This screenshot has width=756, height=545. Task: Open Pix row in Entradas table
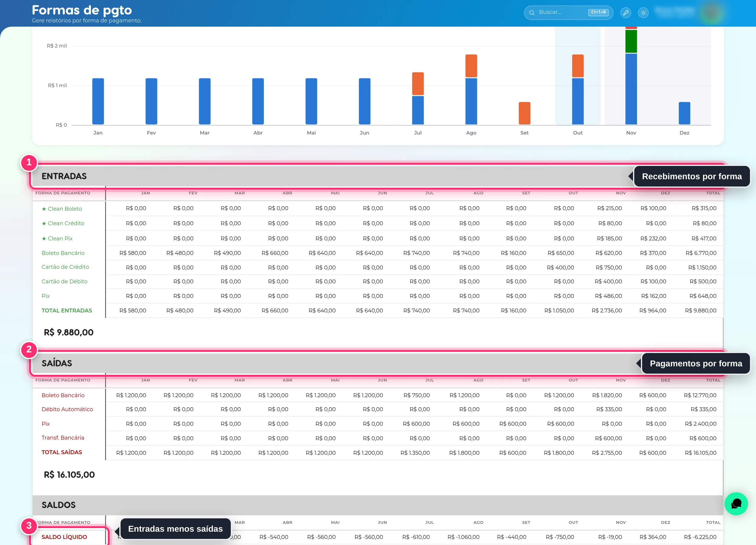click(46, 296)
